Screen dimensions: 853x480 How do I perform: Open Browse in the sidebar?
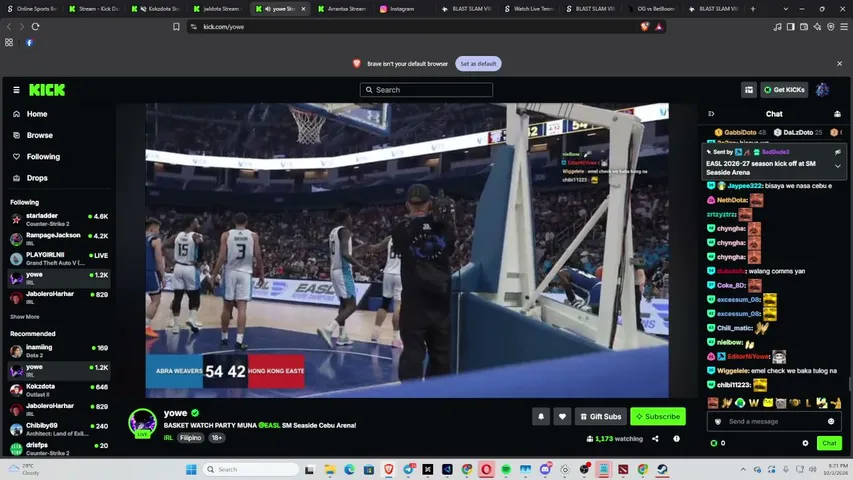(39, 135)
